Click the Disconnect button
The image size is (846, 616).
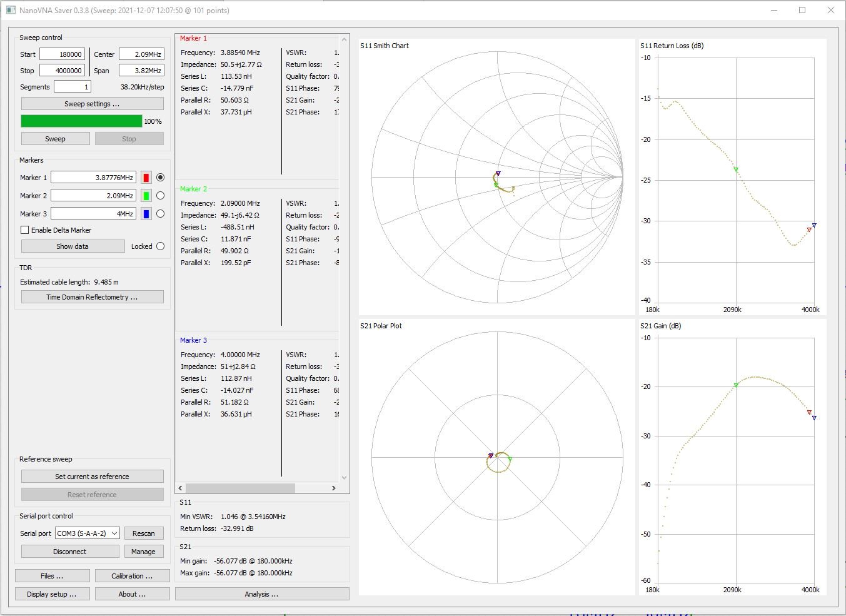tap(70, 552)
